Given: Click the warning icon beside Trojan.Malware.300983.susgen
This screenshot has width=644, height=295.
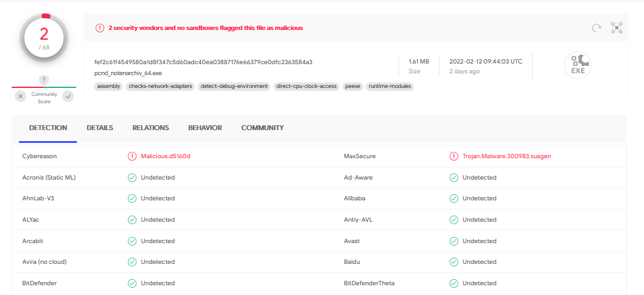Looking at the screenshot, I should 454,156.
